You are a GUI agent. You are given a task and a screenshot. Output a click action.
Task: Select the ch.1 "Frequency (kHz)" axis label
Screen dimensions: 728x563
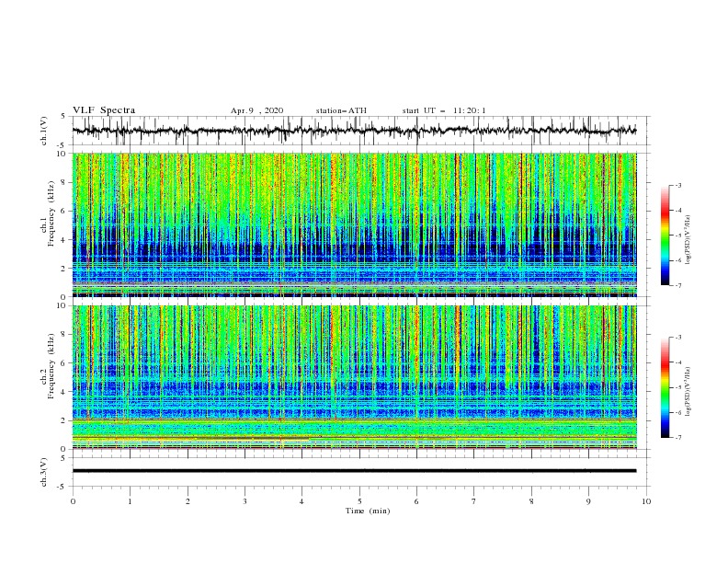tap(51, 213)
